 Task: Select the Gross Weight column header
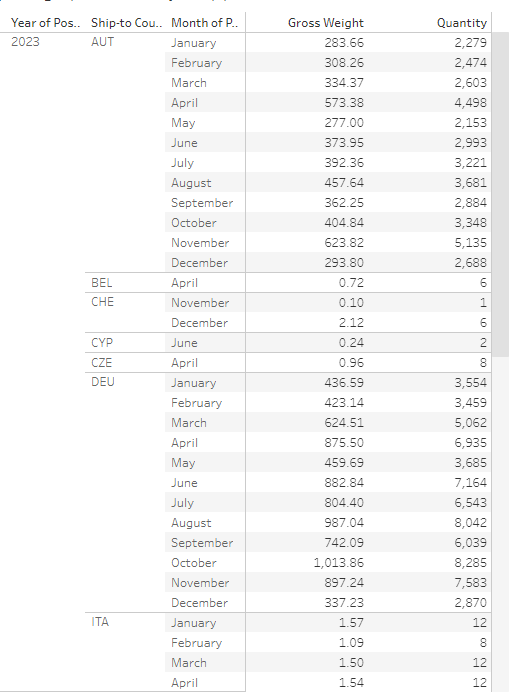point(325,23)
